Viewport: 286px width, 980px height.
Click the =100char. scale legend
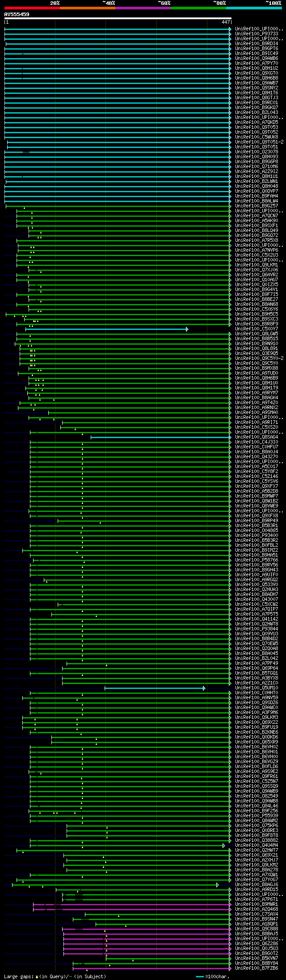pyautogui.click(x=213, y=976)
